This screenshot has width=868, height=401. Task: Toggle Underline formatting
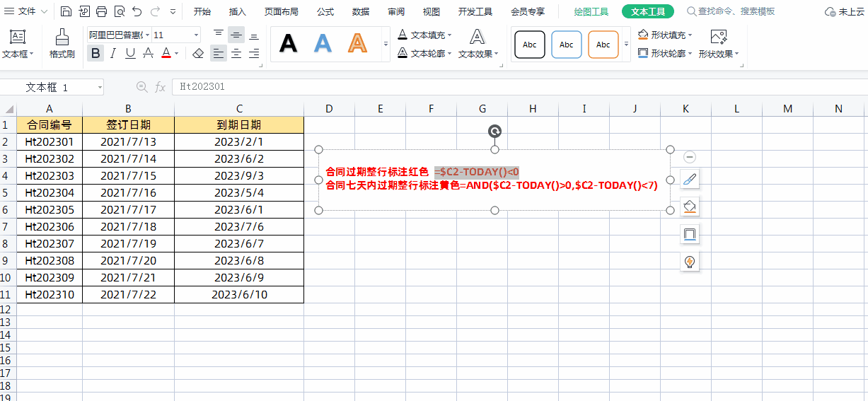point(130,53)
